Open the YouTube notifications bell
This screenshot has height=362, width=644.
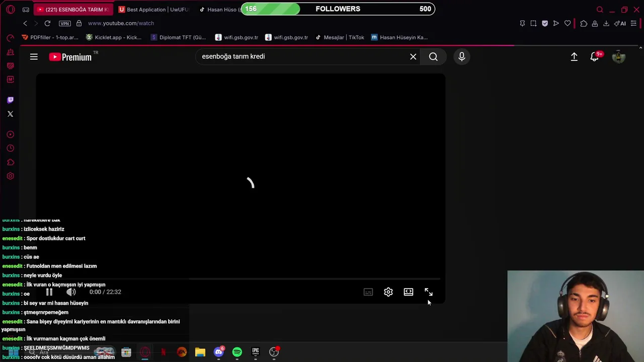pyautogui.click(x=595, y=57)
